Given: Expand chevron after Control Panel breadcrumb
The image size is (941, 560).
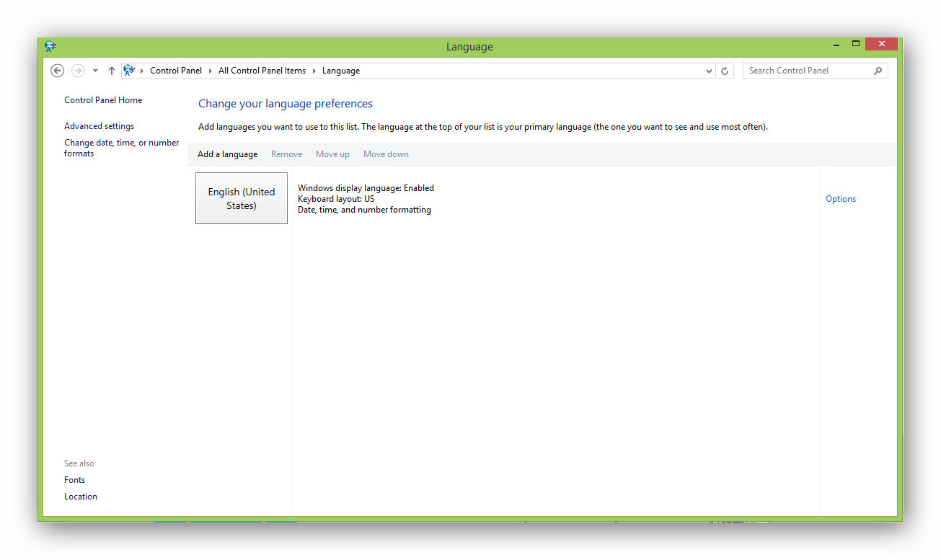Looking at the screenshot, I should (x=211, y=71).
